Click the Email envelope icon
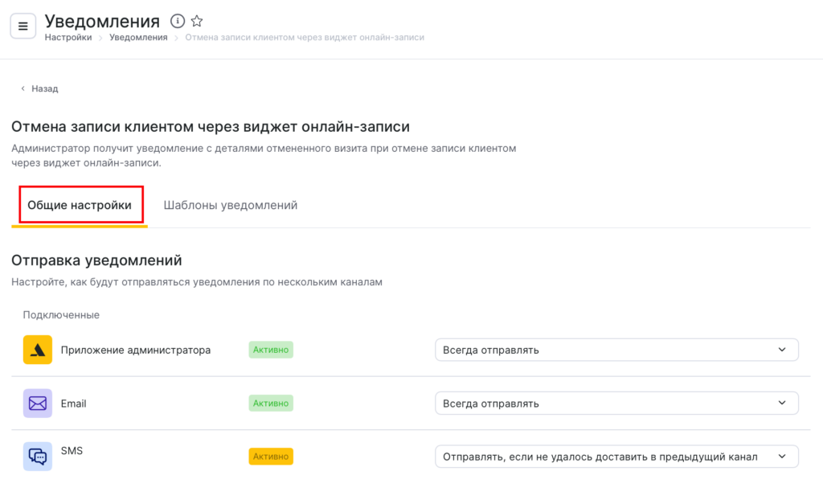 (x=38, y=404)
